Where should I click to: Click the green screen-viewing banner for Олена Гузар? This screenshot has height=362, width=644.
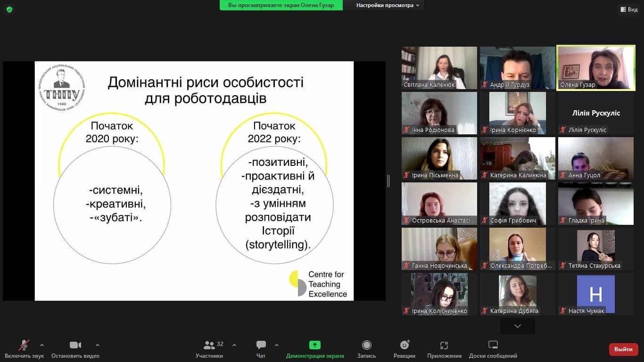coord(281,5)
